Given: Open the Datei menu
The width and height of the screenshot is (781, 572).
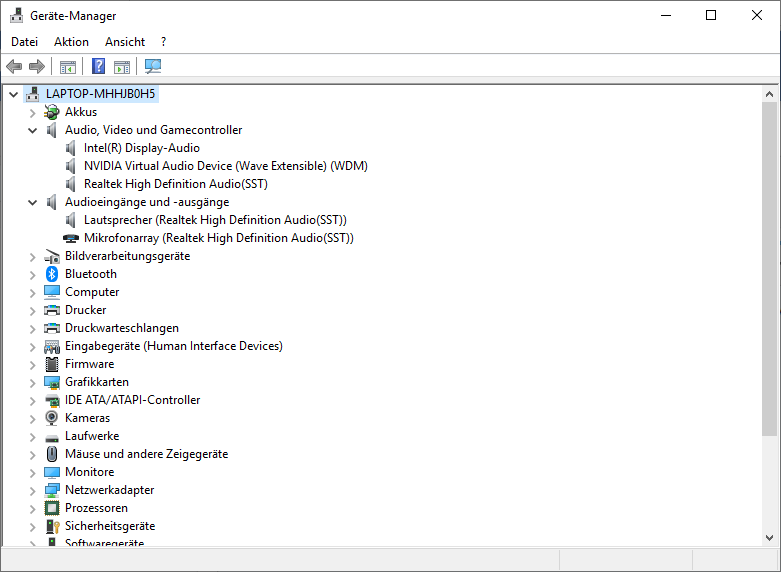Looking at the screenshot, I should point(24,42).
